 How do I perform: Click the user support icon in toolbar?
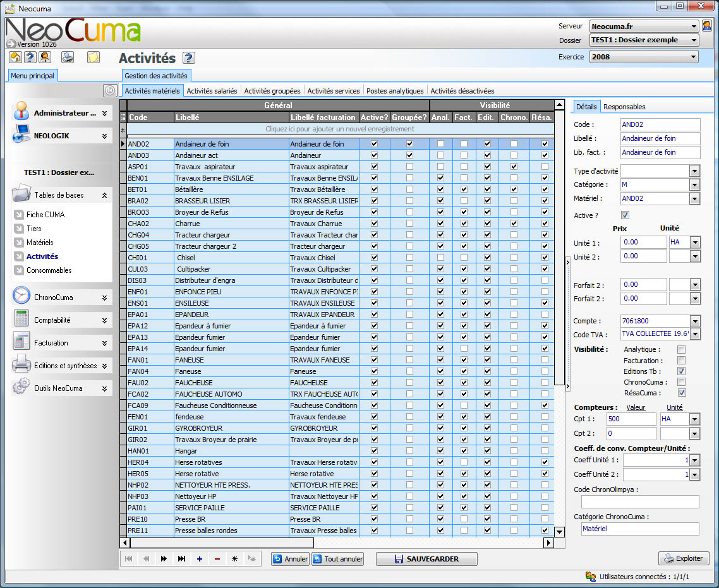coord(45,57)
